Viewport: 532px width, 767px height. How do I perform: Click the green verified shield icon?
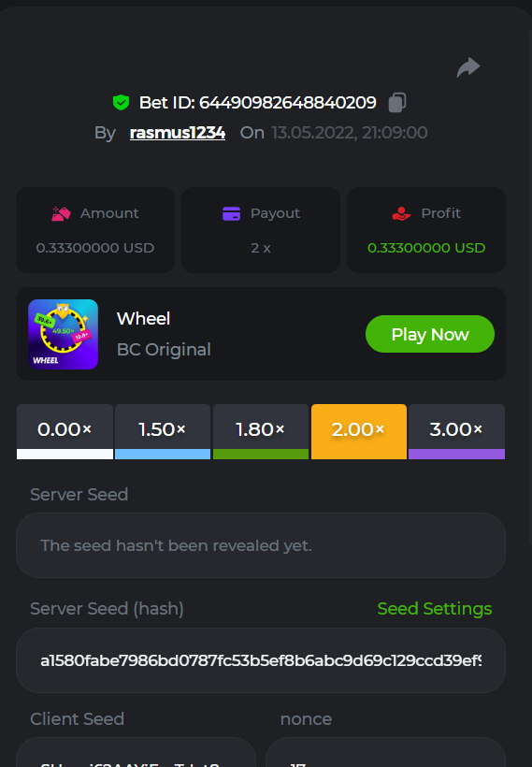pyautogui.click(x=121, y=103)
